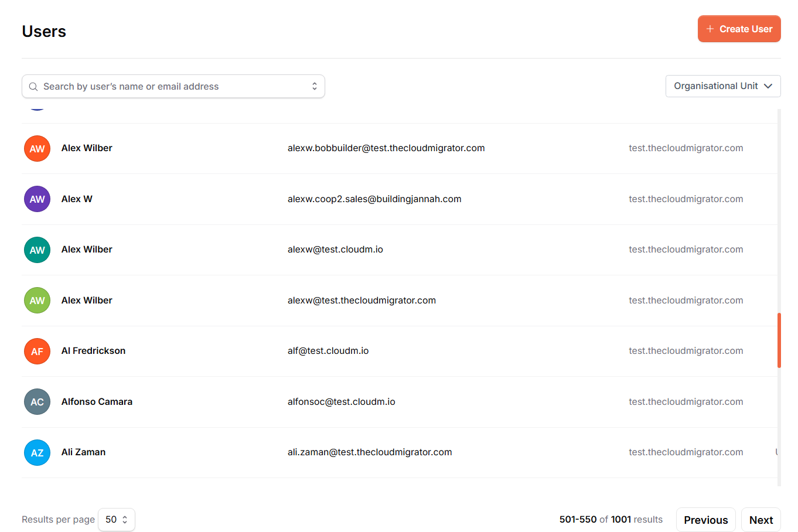Open the Organisational Unit dropdown
Screen dimensions: 798x532
coord(723,86)
